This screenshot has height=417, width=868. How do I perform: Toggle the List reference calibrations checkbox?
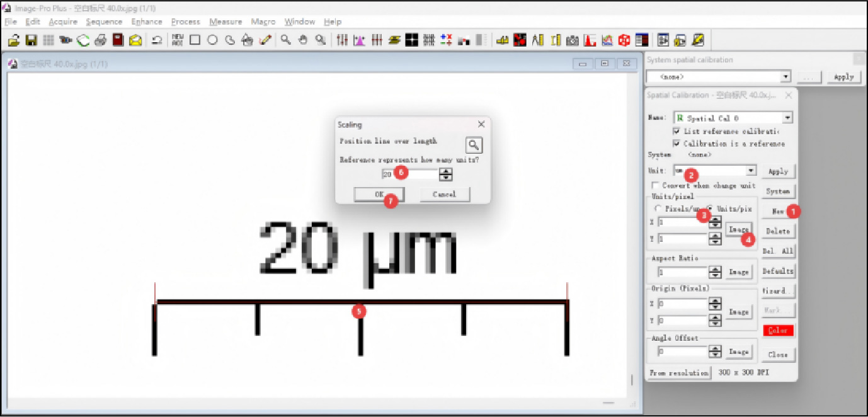(677, 131)
